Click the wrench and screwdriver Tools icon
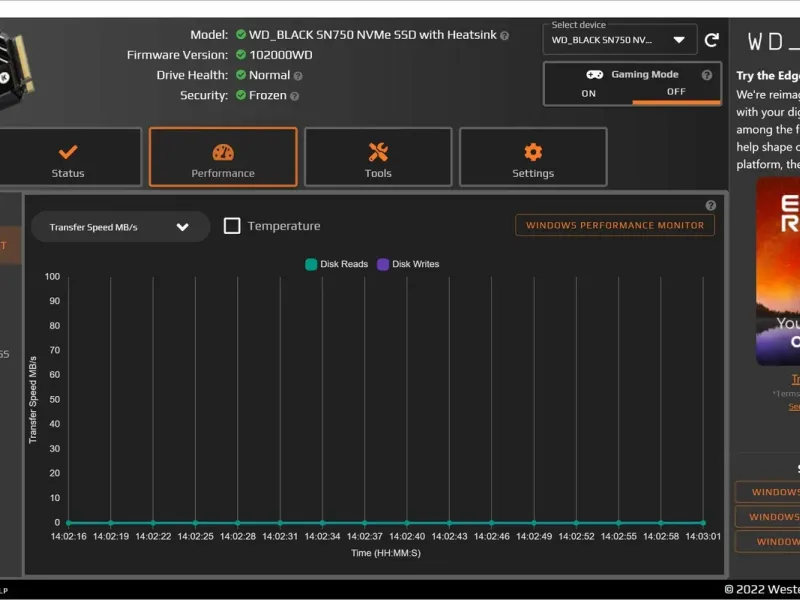800x600 pixels. click(x=378, y=152)
